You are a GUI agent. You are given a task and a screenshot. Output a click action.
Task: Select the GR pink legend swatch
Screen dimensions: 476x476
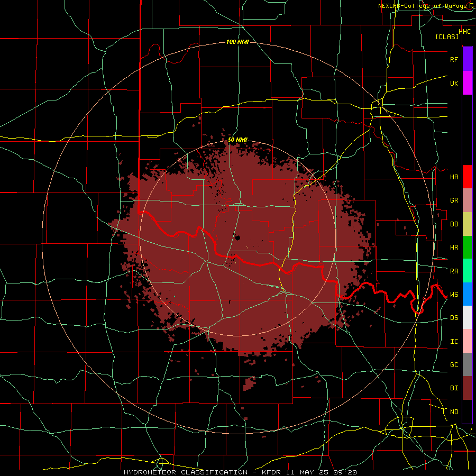467,200
